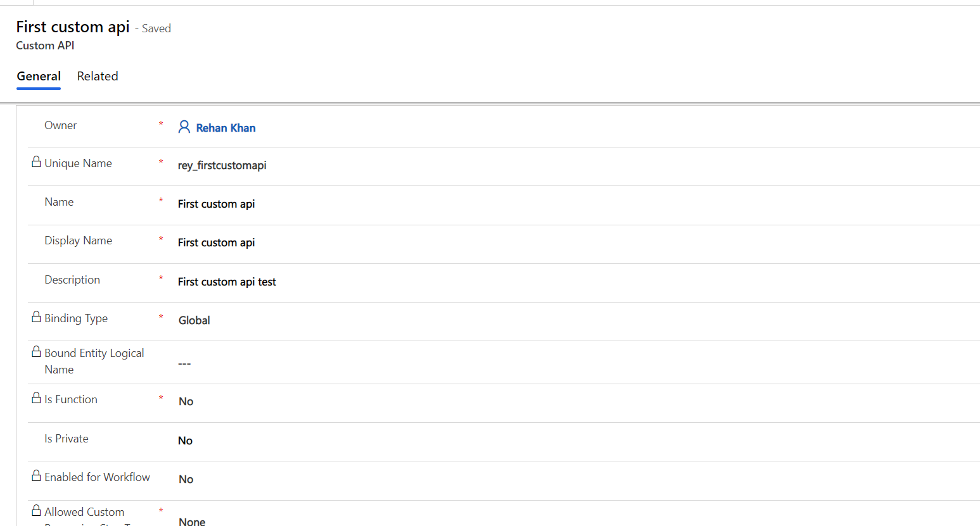Image resolution: width=980 pixels, height=526 pixels.
Task: Select the General tab
Action: click(x=39, y=76)
